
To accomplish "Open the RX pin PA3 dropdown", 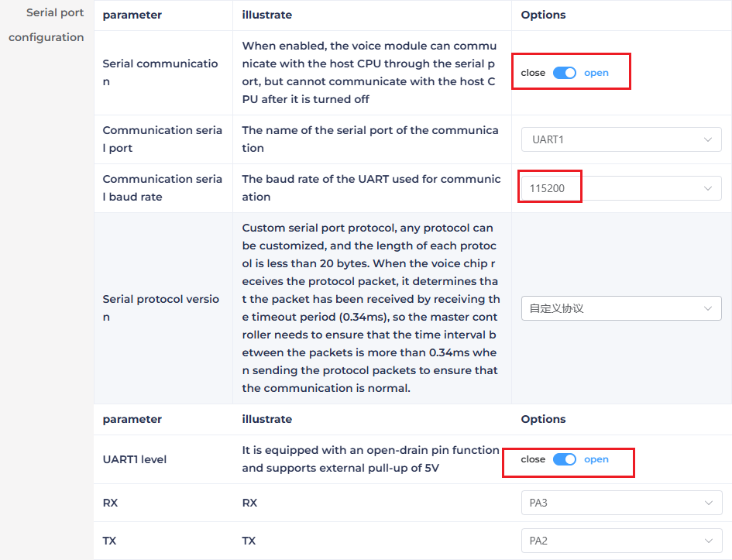I will tap(621, 503).
